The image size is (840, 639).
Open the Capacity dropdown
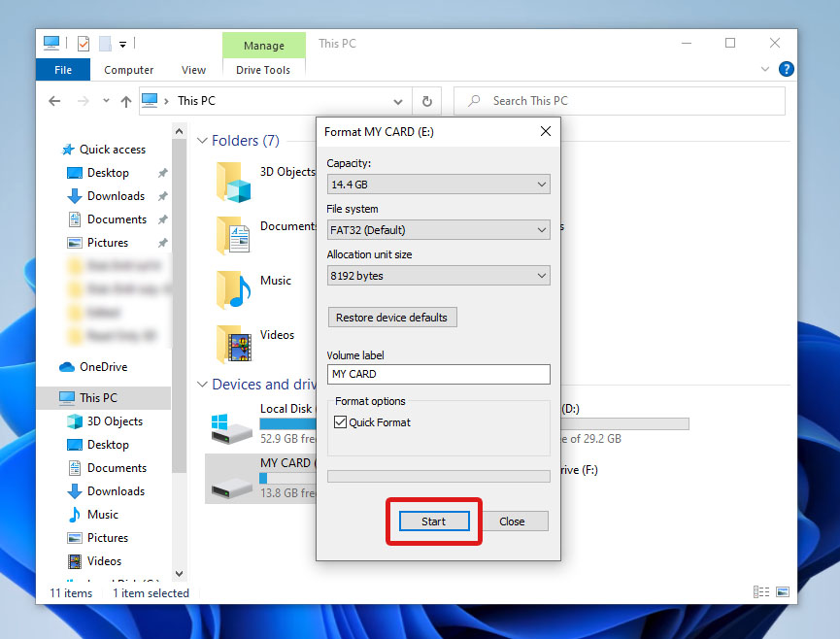coord(438,185)
